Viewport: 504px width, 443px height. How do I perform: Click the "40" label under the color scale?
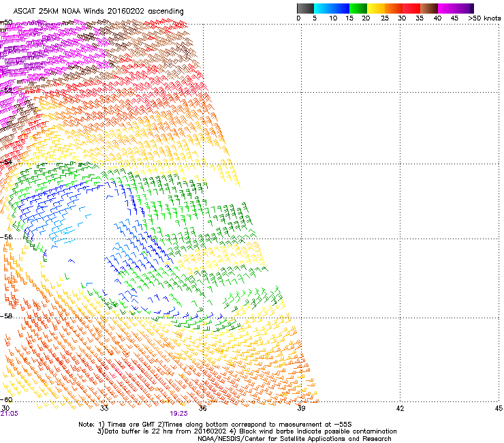pos(437,18)
